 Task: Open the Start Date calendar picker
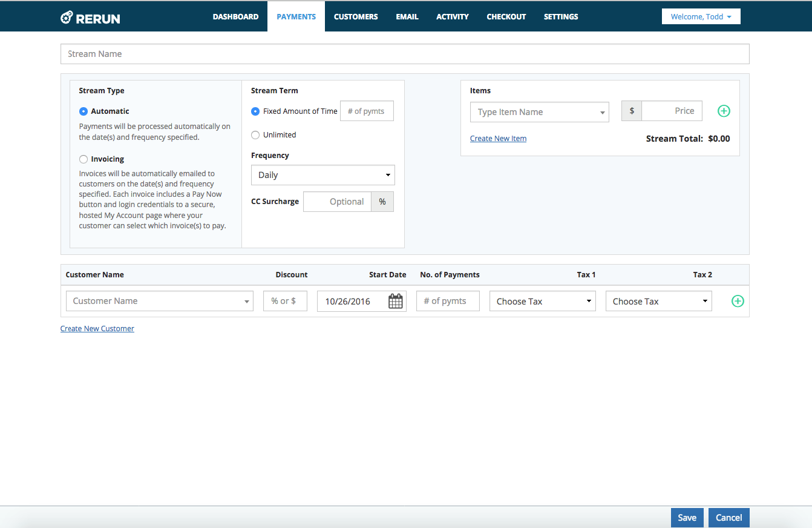point(395,302)
